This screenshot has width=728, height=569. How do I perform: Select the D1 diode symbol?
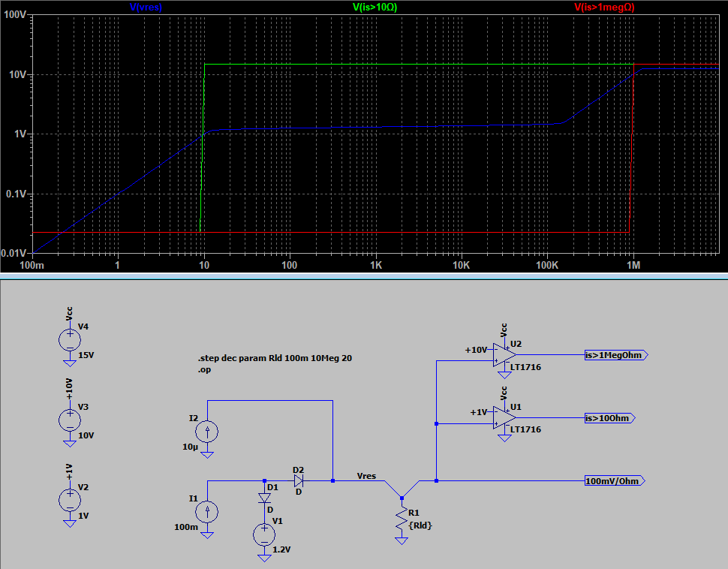[264, 498]
